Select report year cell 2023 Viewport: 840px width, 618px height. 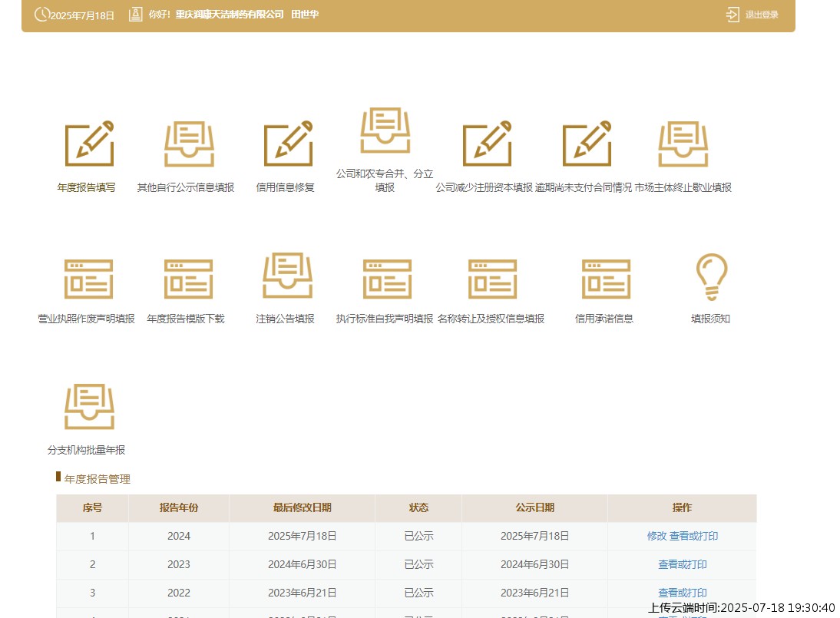[179, 564]
